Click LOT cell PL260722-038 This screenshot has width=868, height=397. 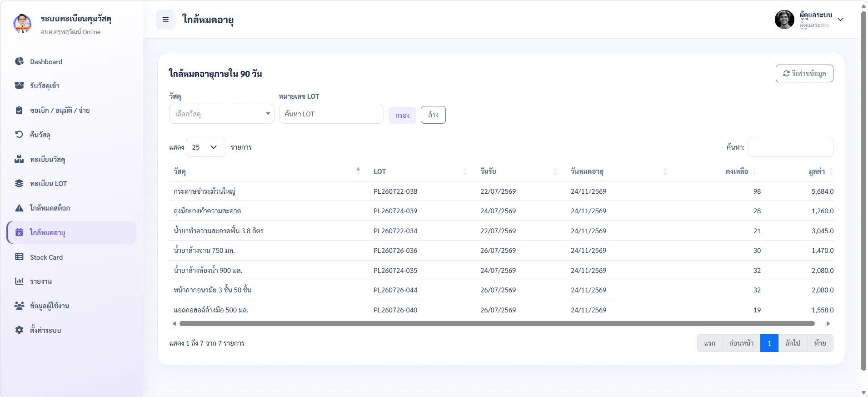tap(395, 191)
